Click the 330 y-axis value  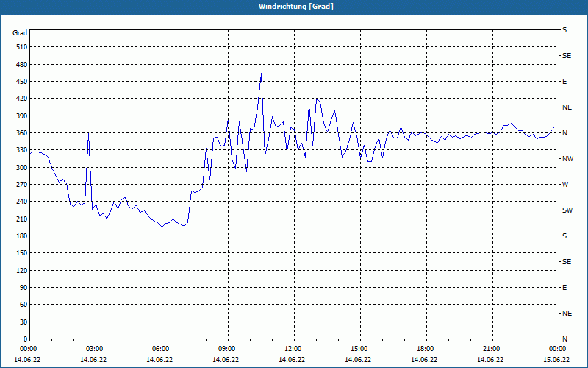pos(22,150)
